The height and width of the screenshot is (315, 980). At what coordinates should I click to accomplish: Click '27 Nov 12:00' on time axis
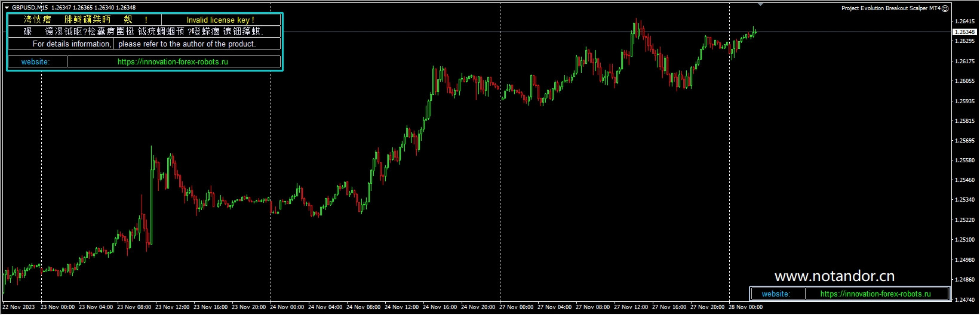click(631, 307)
